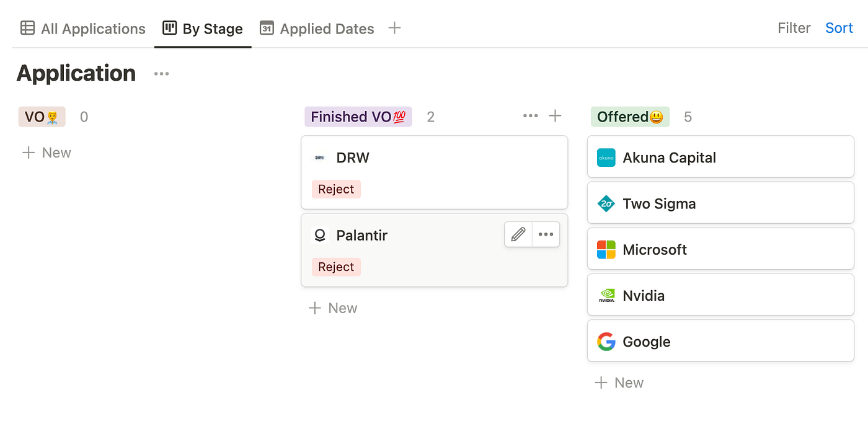Open the Application title ellipsis menu
This screenshot has width=868, height=444.
(x=161, y=74)
